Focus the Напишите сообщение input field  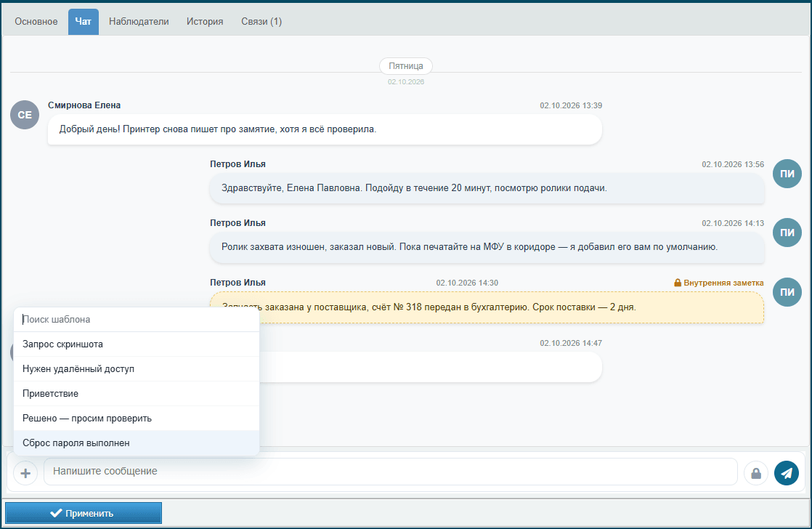click(391, 472)
